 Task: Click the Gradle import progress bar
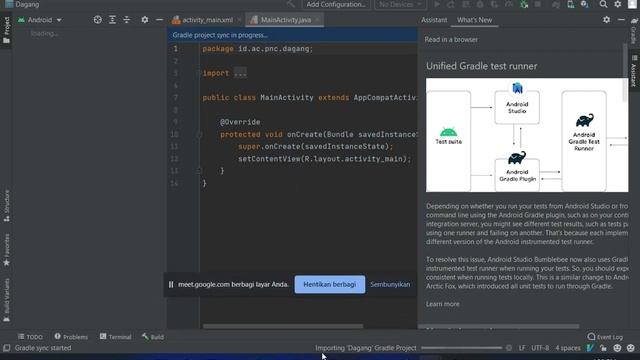point(461,348)
